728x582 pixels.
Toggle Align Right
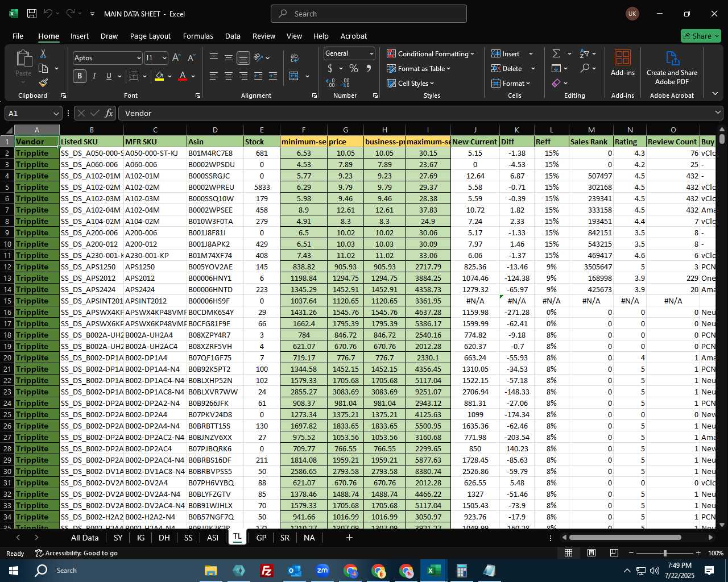coord(243,76)
